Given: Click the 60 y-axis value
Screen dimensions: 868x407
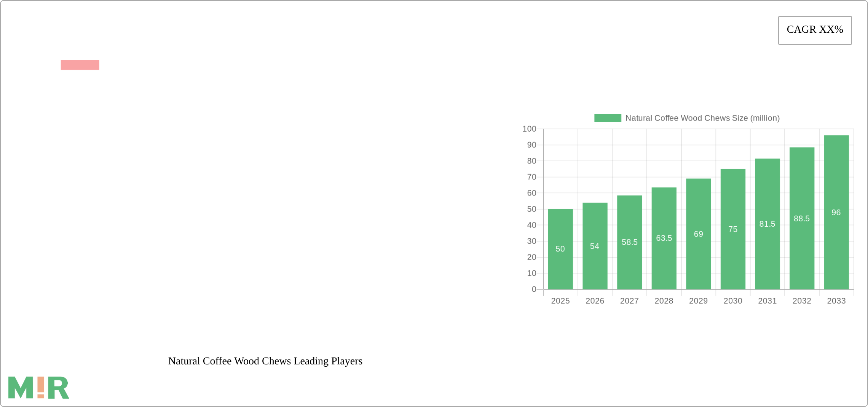Looking at the screenshot, I should point(531,193).
